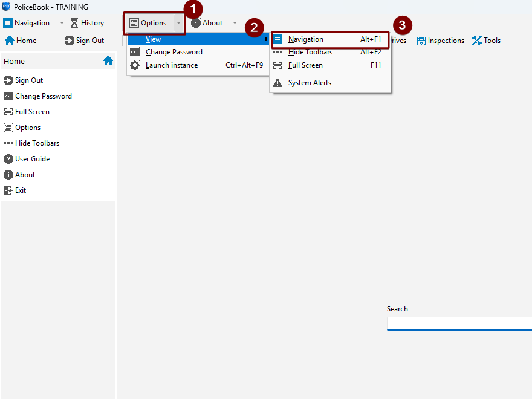Click the Exit door icon
The height and width of the screenshot is (399, 532).
pyautogui.click(x=8, y=190)
